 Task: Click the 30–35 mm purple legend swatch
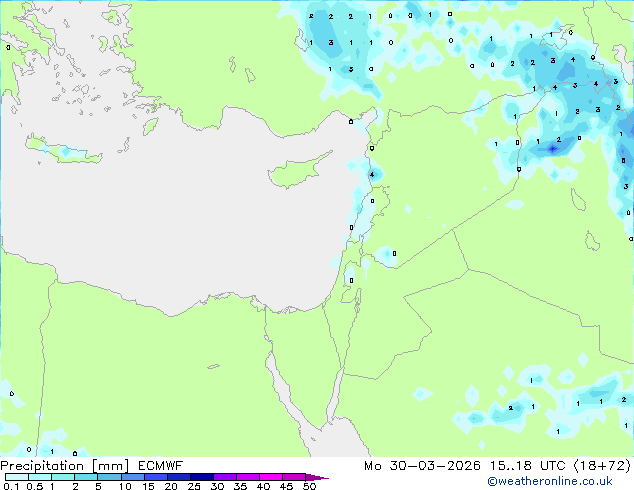pos(225,477)
